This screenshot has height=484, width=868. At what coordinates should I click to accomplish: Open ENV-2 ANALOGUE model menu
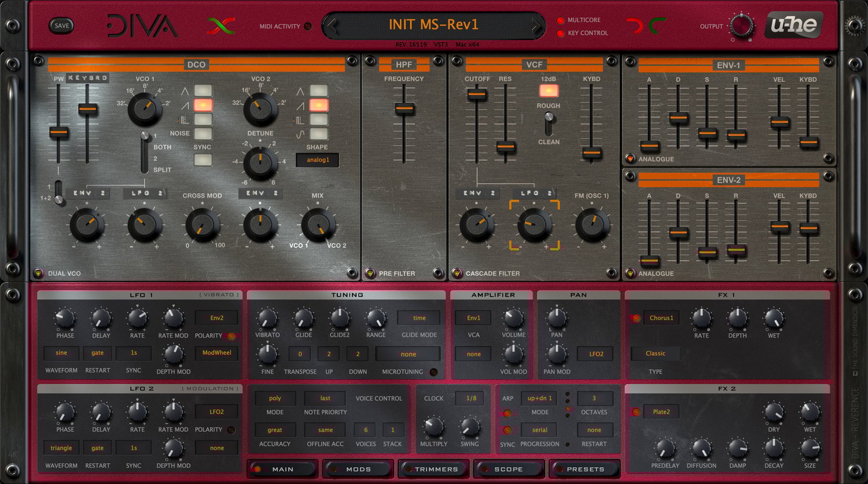630,273
